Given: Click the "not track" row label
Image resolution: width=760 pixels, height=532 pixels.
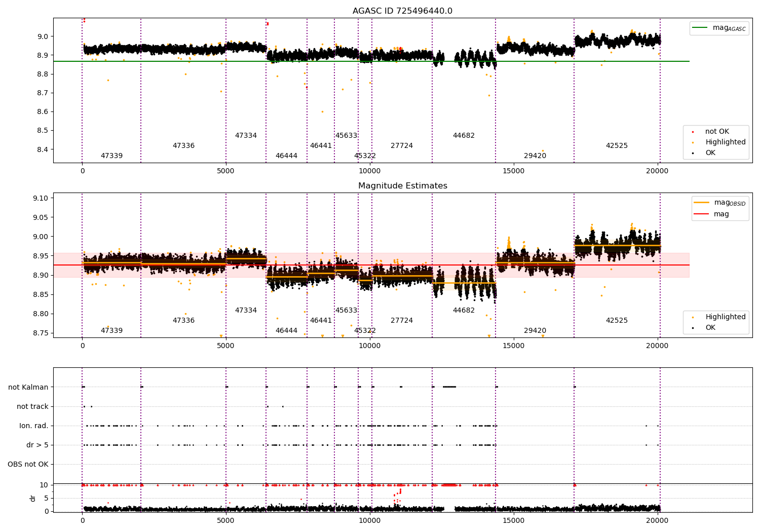Looking at the screenshot, I should pos(32,407).
